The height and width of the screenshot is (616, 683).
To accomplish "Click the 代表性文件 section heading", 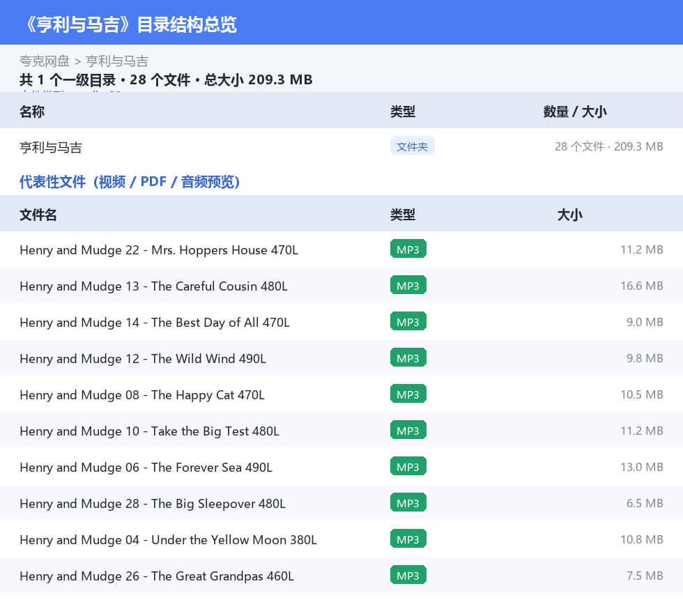I will tap(130, 182).
